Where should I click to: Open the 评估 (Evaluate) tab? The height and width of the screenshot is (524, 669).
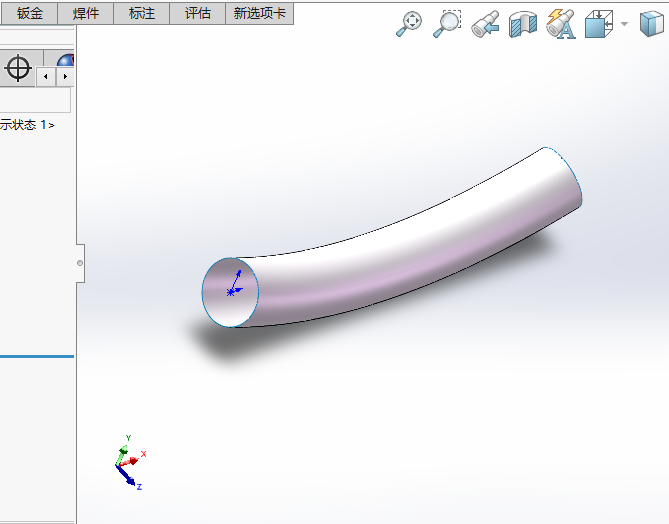pyautogui.click(x=198, y=13)
